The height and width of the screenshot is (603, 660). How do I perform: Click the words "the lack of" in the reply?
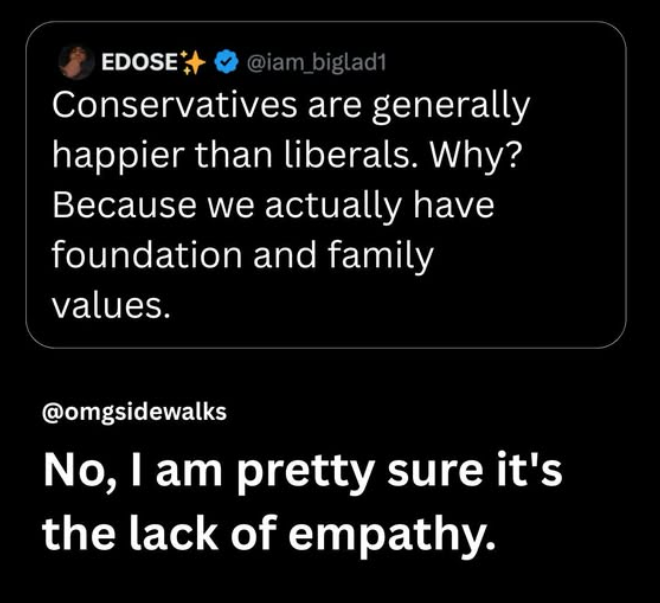175,535
